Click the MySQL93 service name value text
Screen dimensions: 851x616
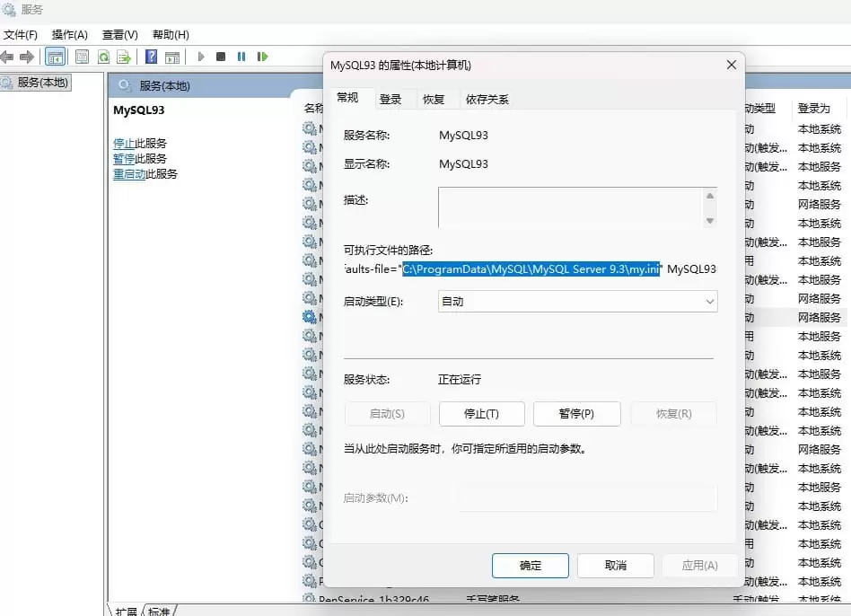point(463,136)
